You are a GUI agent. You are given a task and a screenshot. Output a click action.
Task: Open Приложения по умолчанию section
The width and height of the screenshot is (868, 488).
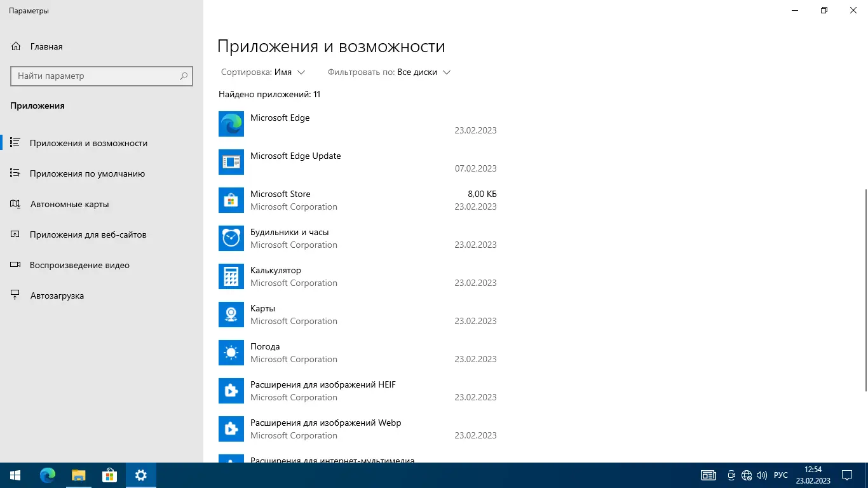102,173
